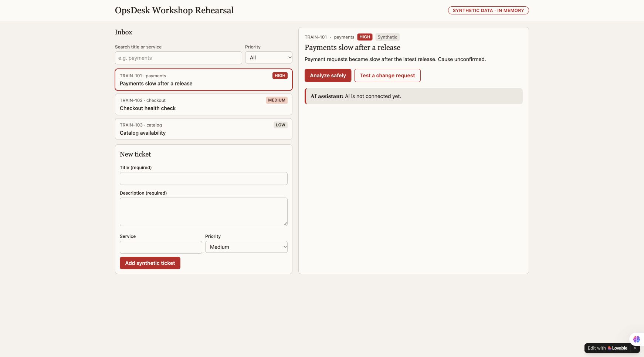Expand the New ticket Priority dropdown

click(246, 247)
